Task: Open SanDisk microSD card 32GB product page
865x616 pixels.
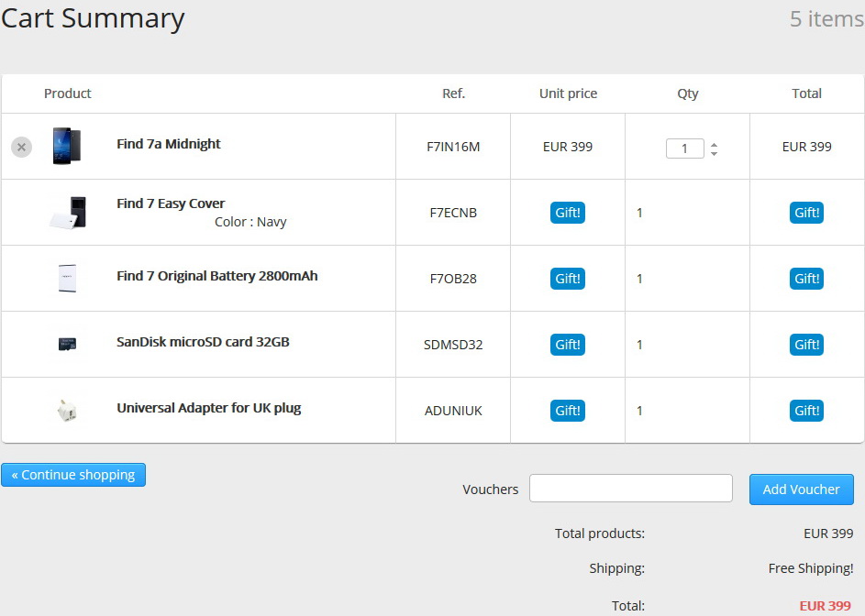Action: click(203, 342)
